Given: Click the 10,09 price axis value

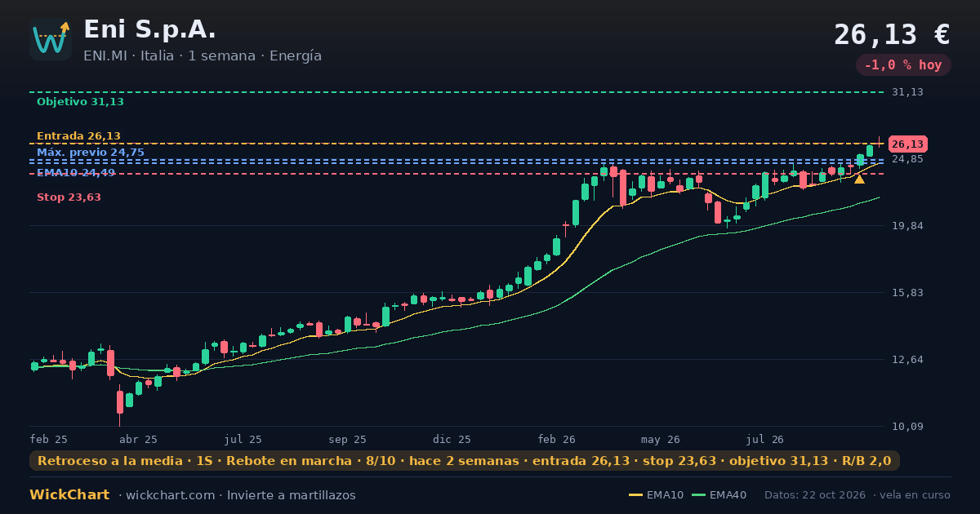Looking at the screenshot, I should [906, 426].
